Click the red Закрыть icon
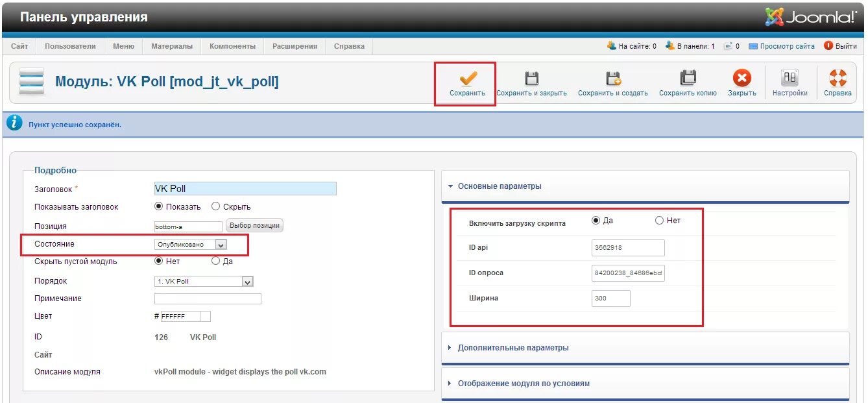Image resolution: width=868 pixels, height=403 pixels. point(741,78)
